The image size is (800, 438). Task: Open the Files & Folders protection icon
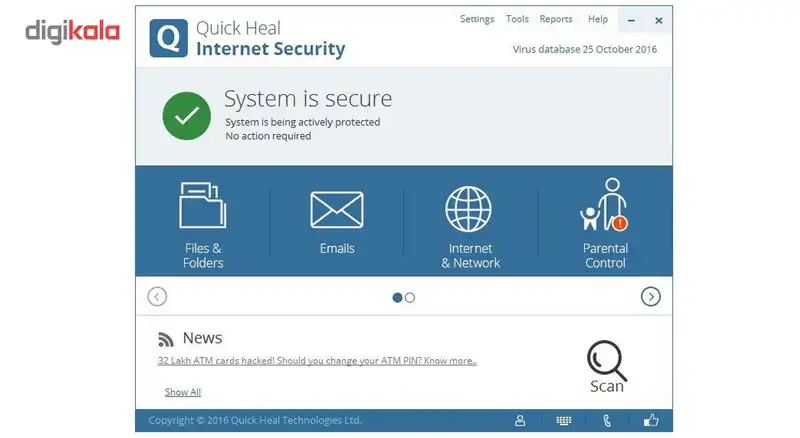pyautogui.click(x=203, y=205)
